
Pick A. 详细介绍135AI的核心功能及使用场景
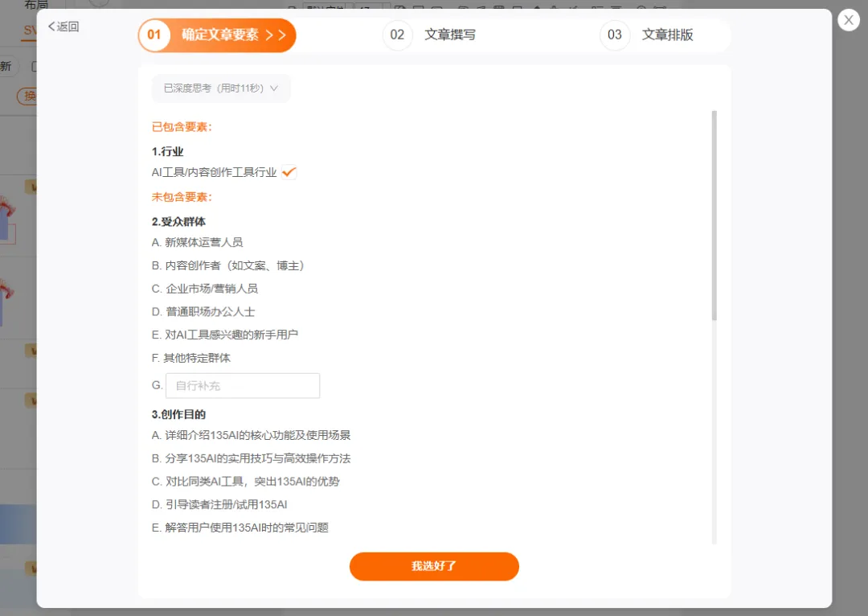(x=252, y=435)
